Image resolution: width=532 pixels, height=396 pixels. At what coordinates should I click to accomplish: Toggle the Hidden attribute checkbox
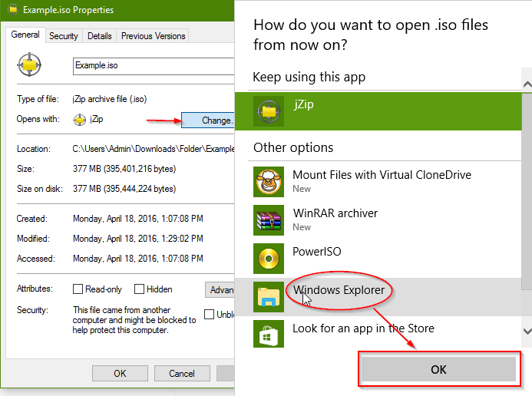pos(140,289)
